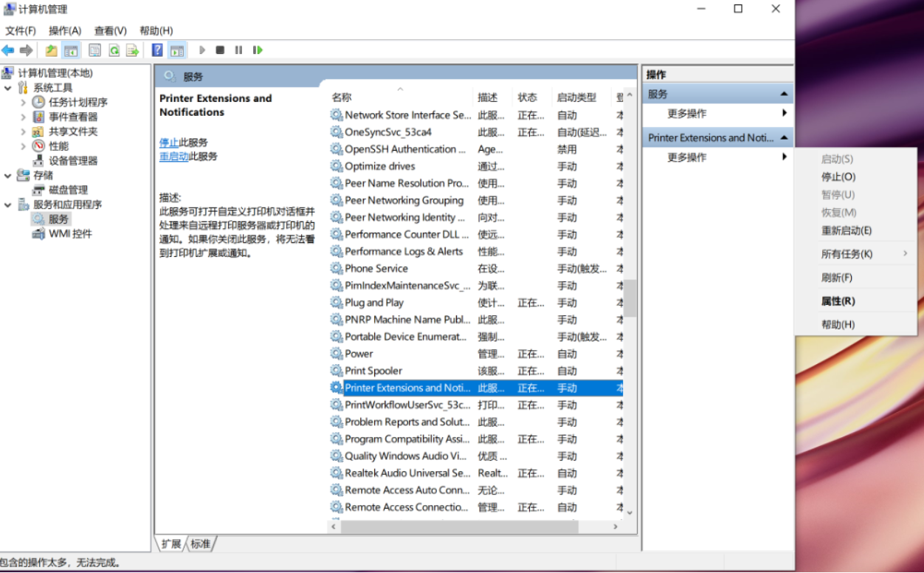Viewport: 924px width, 573px height.
Task: Expand the 任务计划程序 tree node
Action: click(24, 103)
